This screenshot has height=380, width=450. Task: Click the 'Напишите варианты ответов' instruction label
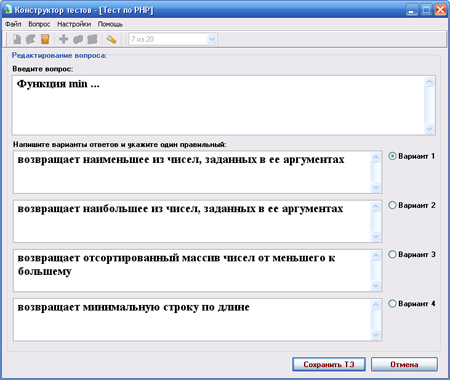point(119,144)
